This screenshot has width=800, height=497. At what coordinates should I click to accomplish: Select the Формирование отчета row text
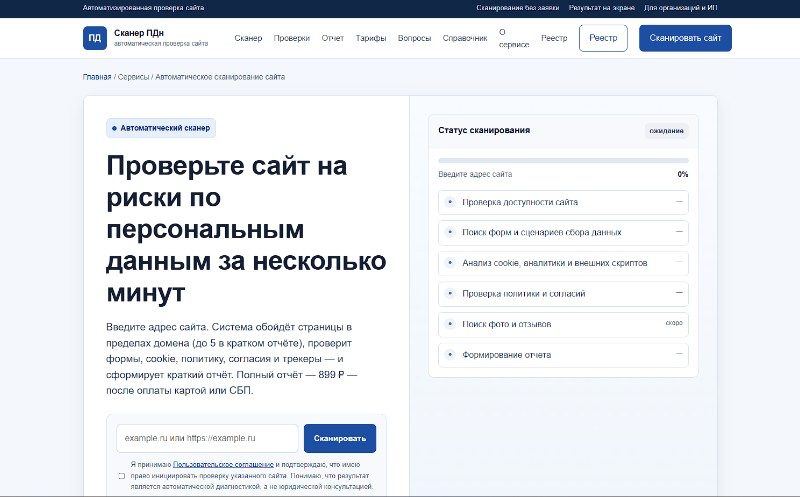[507, 355]
